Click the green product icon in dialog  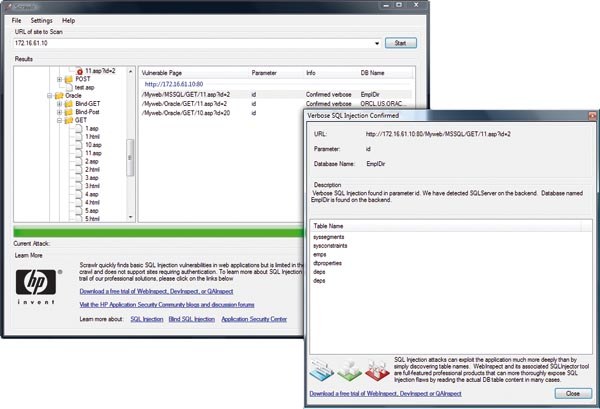click(x=349, y=370)
